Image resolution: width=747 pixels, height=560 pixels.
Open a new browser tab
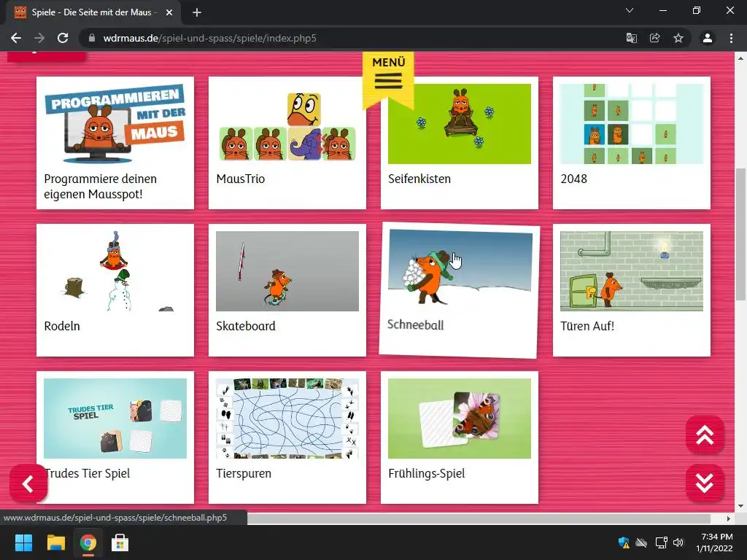pyautogui.click(x=197, y=12)
